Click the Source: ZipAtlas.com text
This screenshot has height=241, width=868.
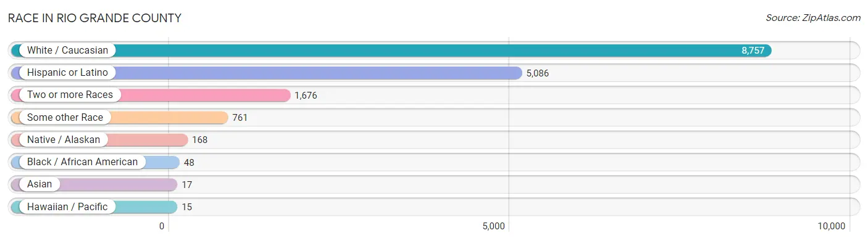(813, 18)
